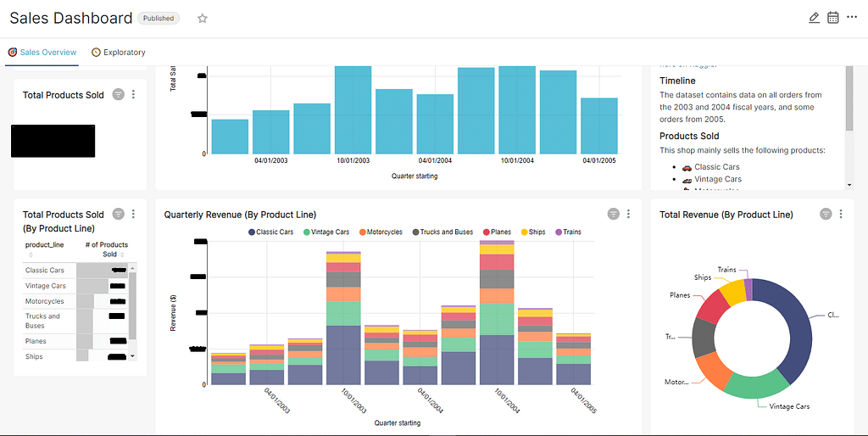The width and height of the screenshot is (868, 436).
Task: Switch to the Exploratory tab
Action: point(119,53)
